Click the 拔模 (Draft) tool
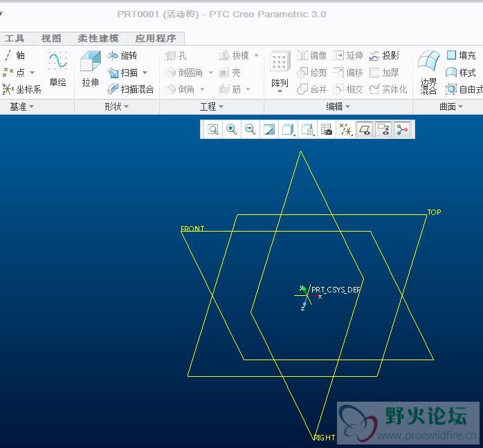483x448 pixels. point(233,55)
